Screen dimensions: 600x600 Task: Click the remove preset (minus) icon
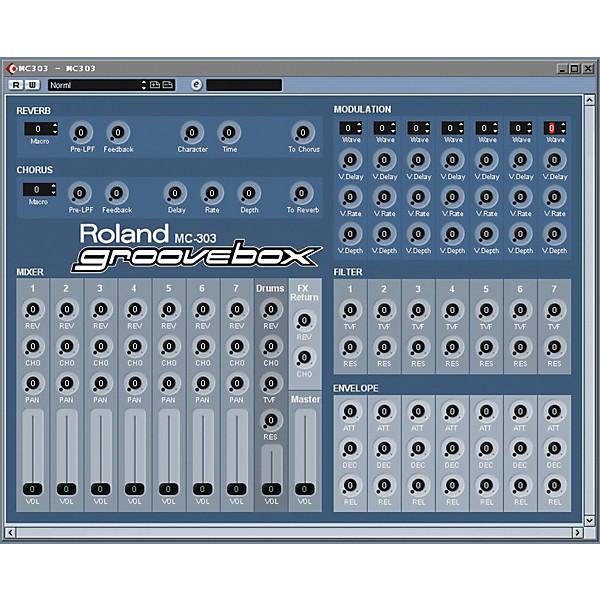(x=168, y=85)
